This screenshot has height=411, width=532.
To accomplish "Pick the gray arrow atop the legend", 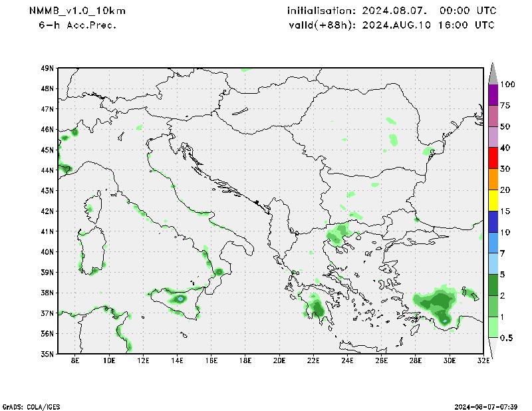I will (x=493, y=73).
